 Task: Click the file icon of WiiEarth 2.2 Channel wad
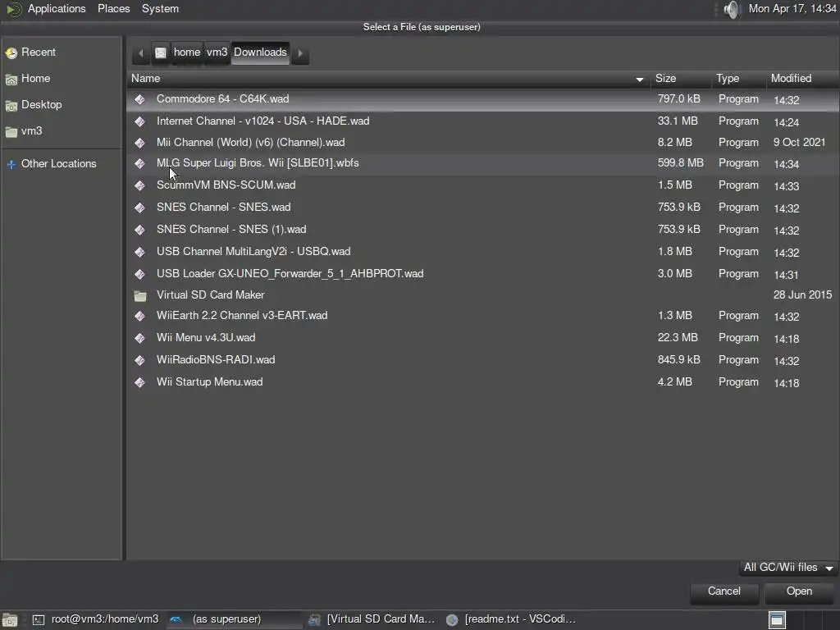pyautogui.click(x=139, y=316)
